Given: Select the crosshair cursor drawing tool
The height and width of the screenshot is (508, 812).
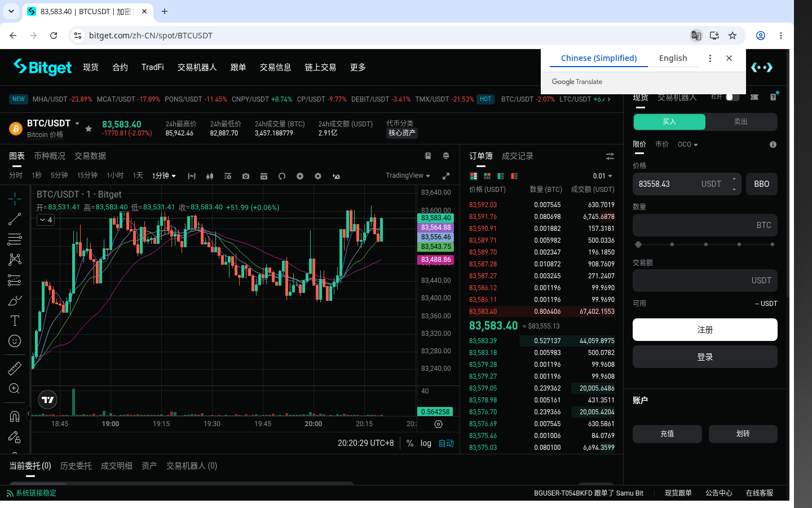Looking at the screenshot, I should [x=15, y=198].
